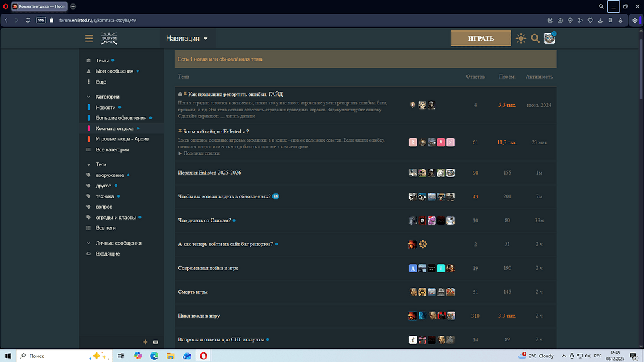Viewport: 644px width, 362px height.
Task: Open the forum search magnifier
Action: 535,39
